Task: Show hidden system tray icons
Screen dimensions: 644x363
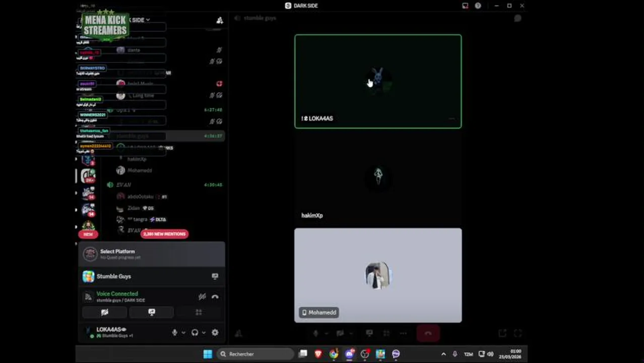Action: click(x=443, y=354)
